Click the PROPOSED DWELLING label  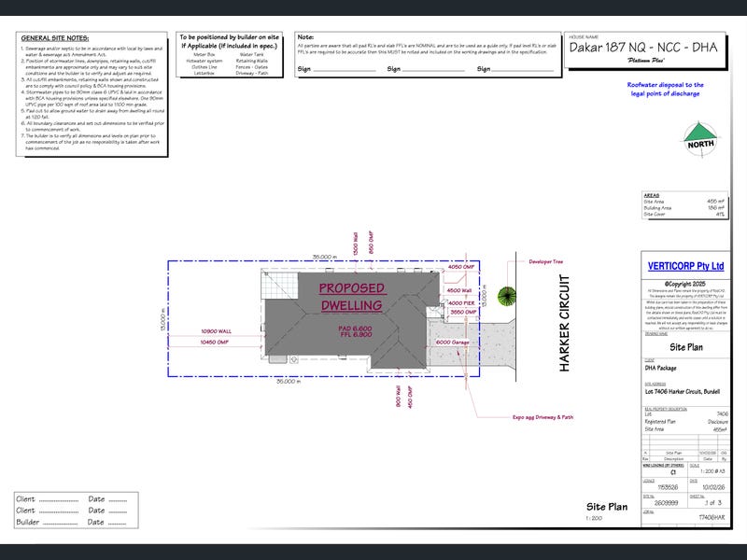click(352, 297)
